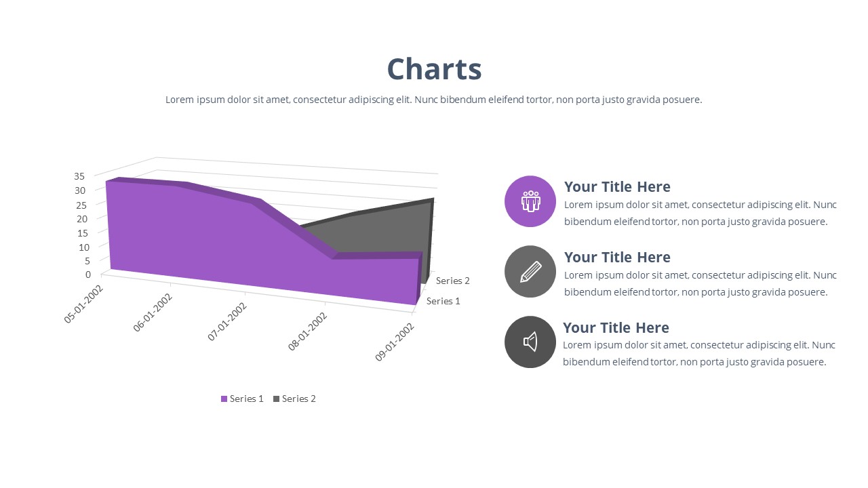Click the 09-01-2002 date axis label

pos(395,342)
